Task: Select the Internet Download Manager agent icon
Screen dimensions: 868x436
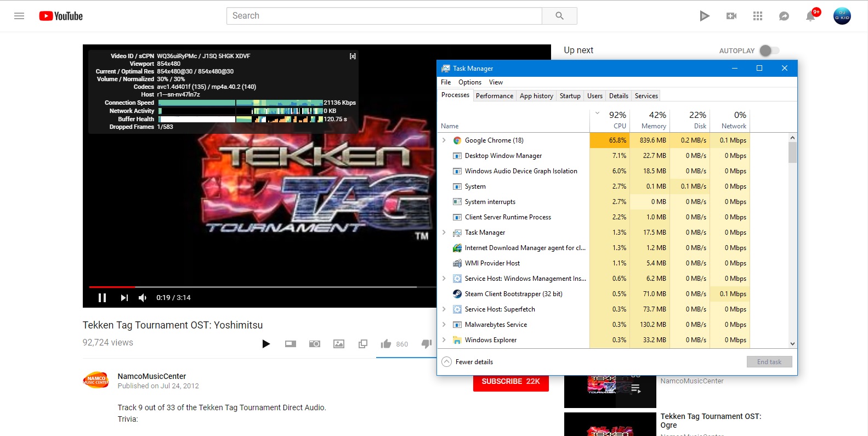Action: pyautogui.click(x=457, y=248)
